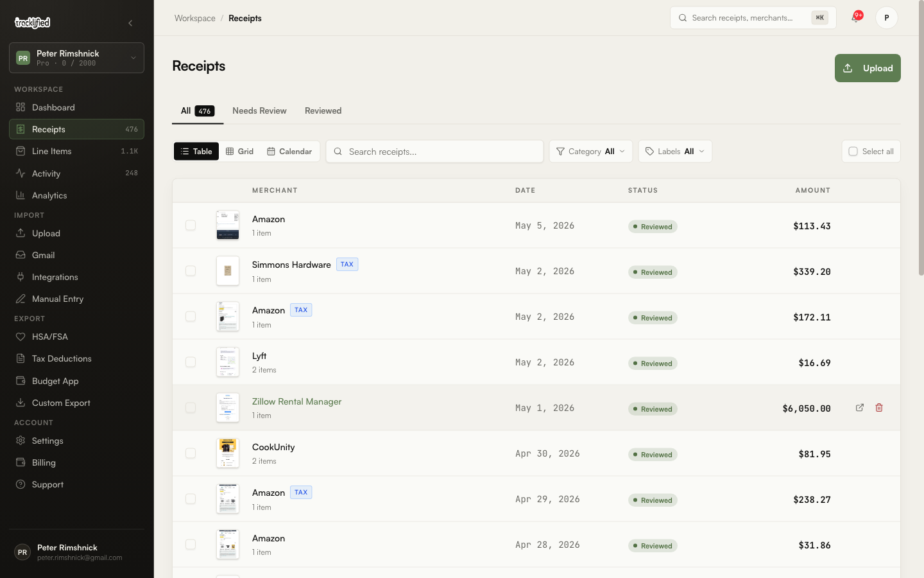Screen dimensions: 924x578
Task: Open the Labels filter dropdown
Action: coord(675,152)
